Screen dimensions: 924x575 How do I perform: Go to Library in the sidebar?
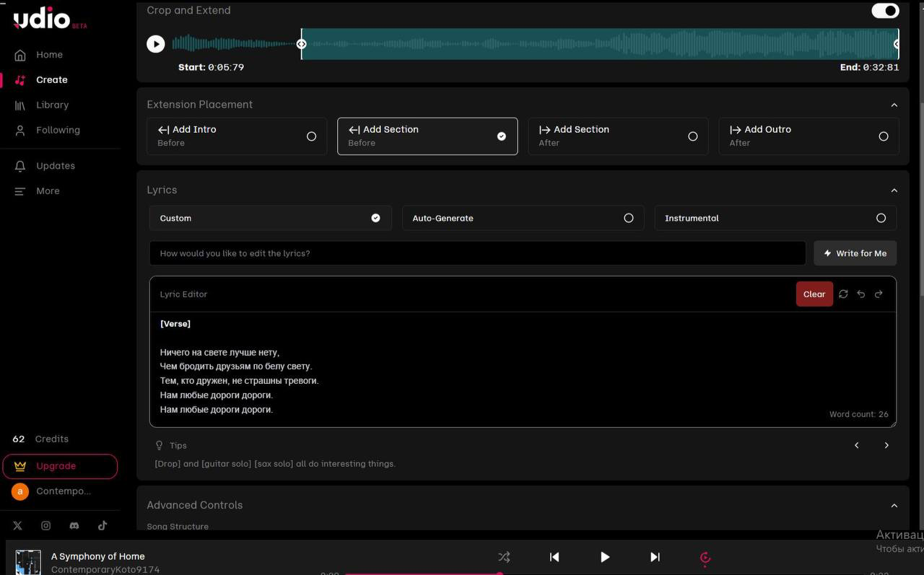coord(52,105)
